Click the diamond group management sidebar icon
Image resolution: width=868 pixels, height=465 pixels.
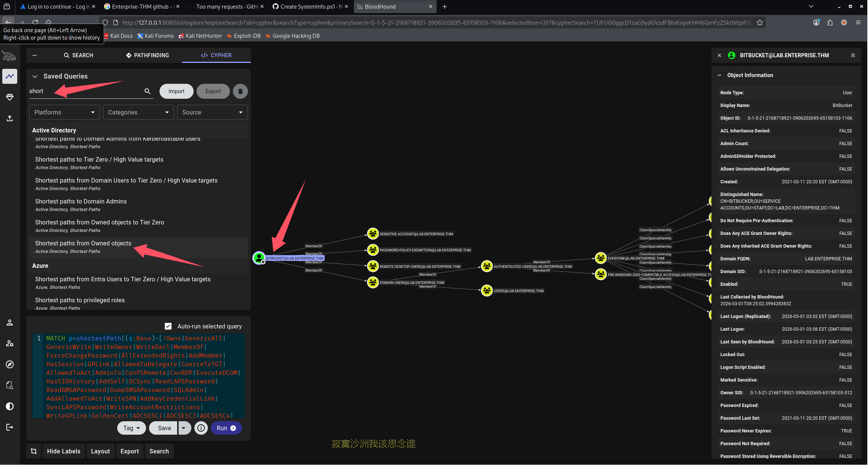(10, 97)
